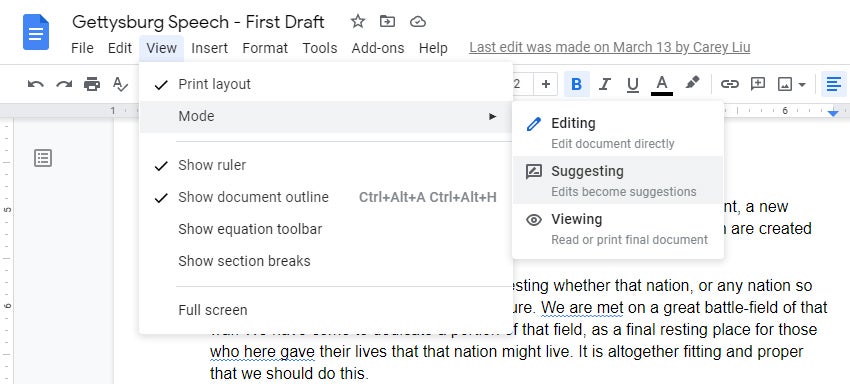This screenshot has height=384, width=850.
Task: Open the move to folder icon
Action: tap(387, 22)
